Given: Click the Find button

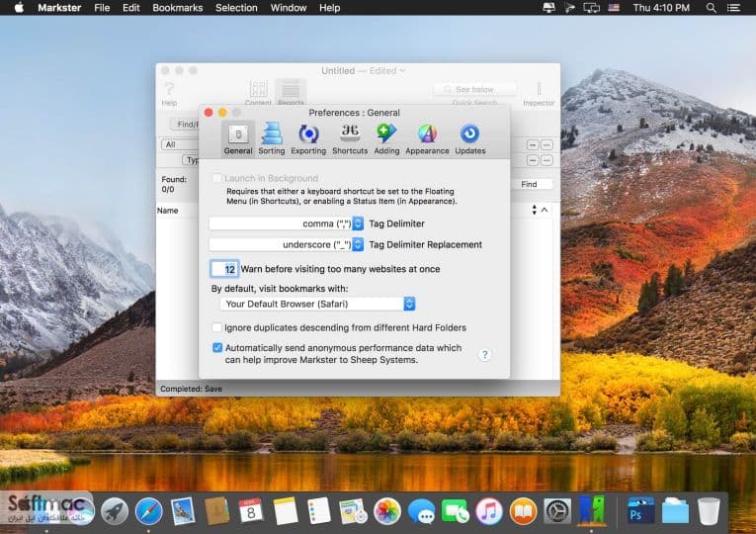Looking at the screenshot, I should coord(529,184).
